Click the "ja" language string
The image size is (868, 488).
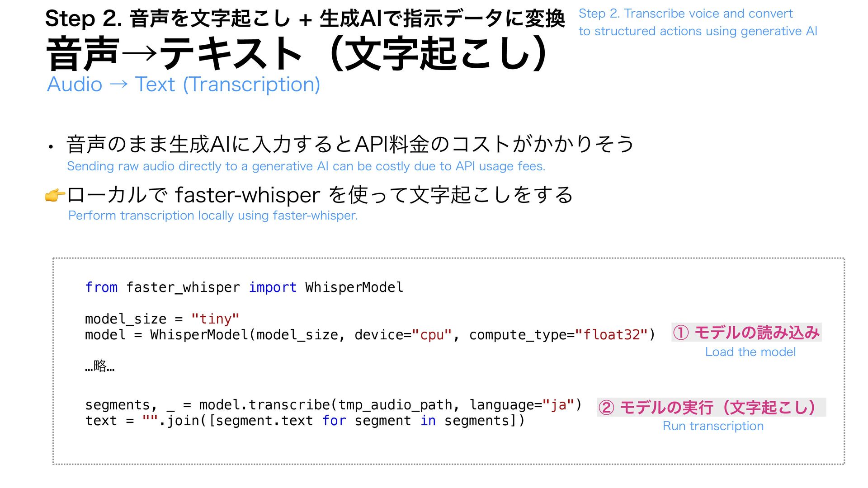(558, 405)
